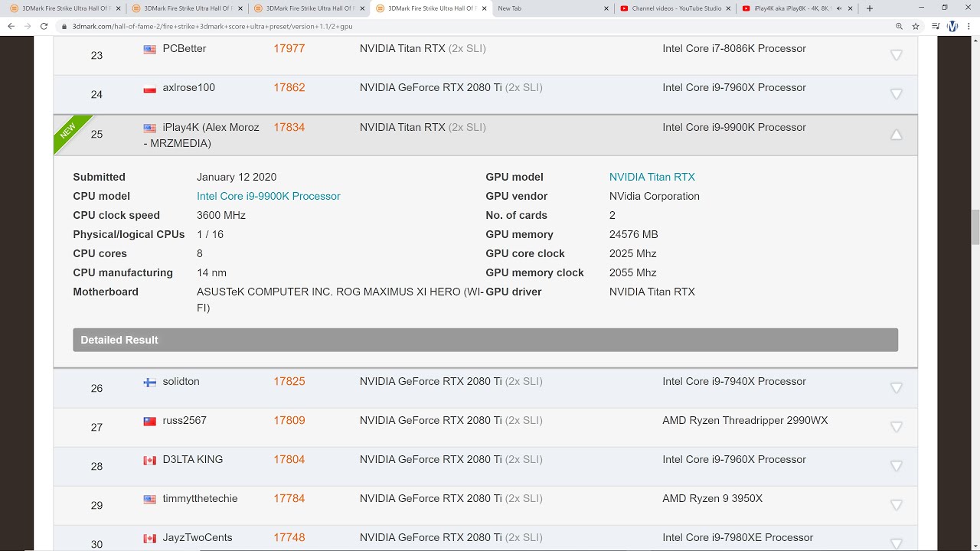
Task: Click the page vertical scrollbar thumb
Action: (x=975, y=227)
